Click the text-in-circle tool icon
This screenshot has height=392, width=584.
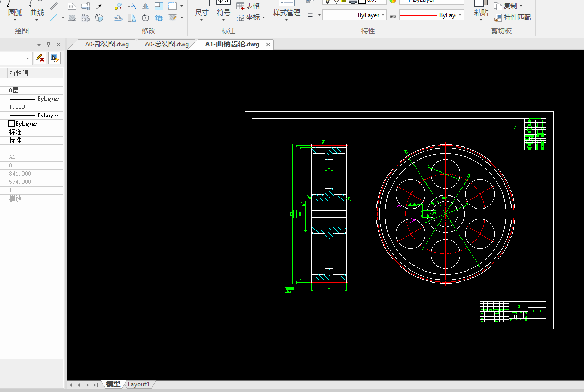[x=99, y=18]
